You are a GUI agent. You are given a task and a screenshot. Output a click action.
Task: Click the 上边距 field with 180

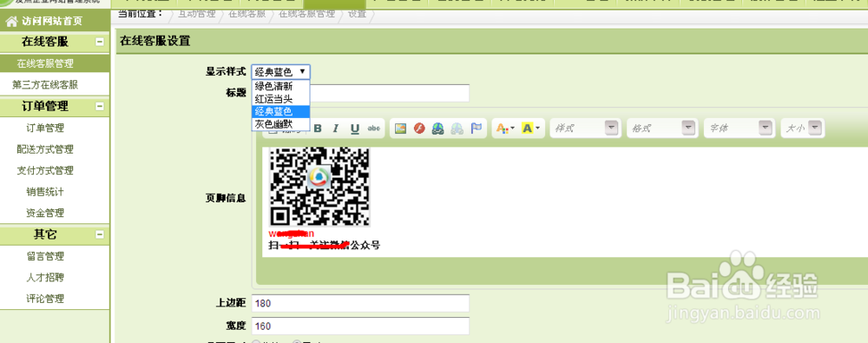(360, 304)
